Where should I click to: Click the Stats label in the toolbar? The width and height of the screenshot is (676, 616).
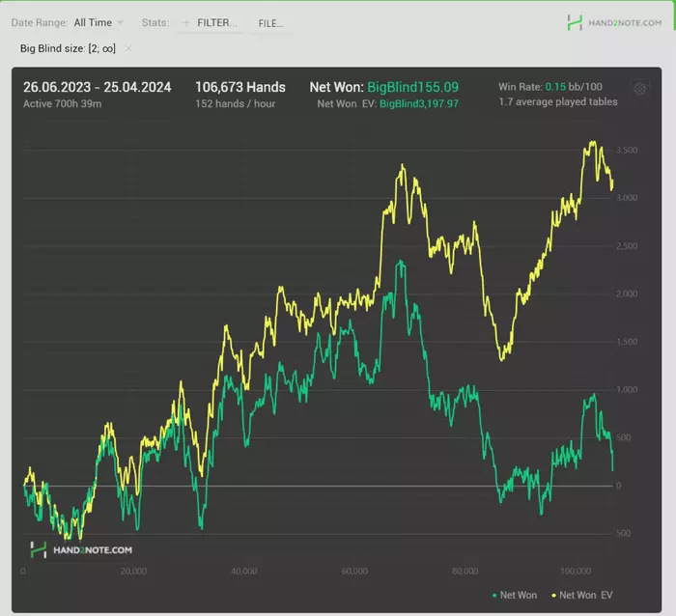pyautogui.click(x=155, y=22)
